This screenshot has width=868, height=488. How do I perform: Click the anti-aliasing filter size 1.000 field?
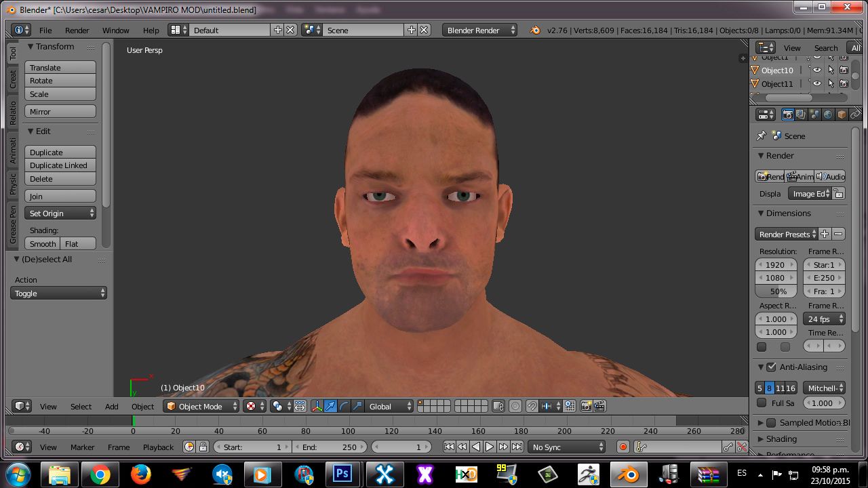coord(824,403)
